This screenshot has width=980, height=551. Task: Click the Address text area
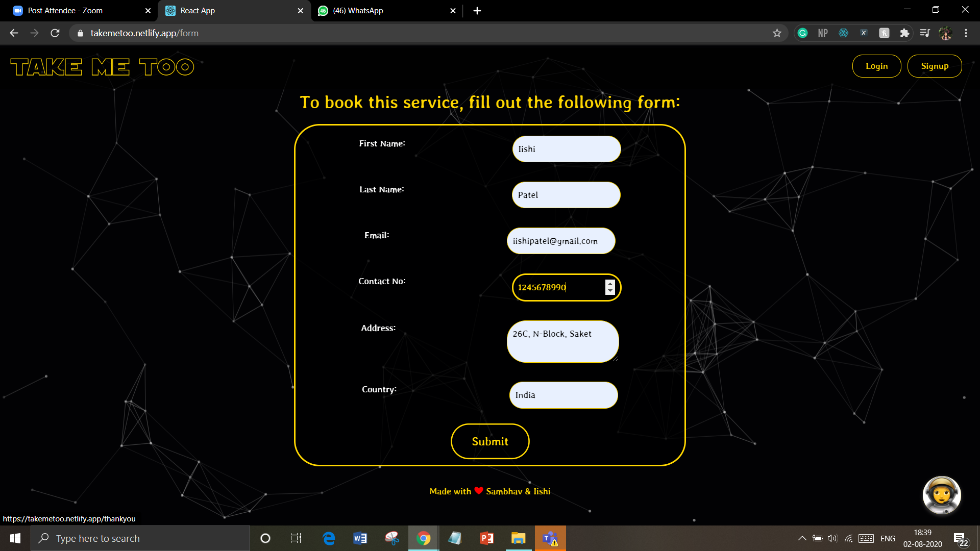[562, 341]
